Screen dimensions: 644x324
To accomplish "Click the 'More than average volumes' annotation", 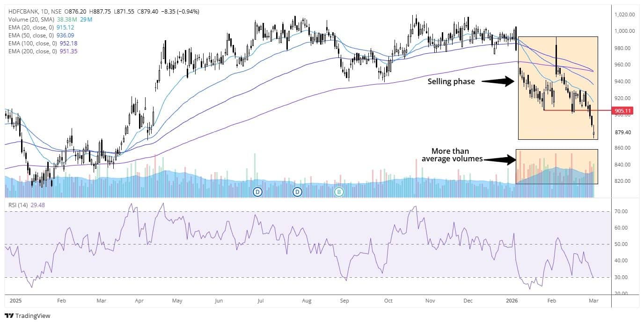I will pyautogui.click(x=452, y=155).
